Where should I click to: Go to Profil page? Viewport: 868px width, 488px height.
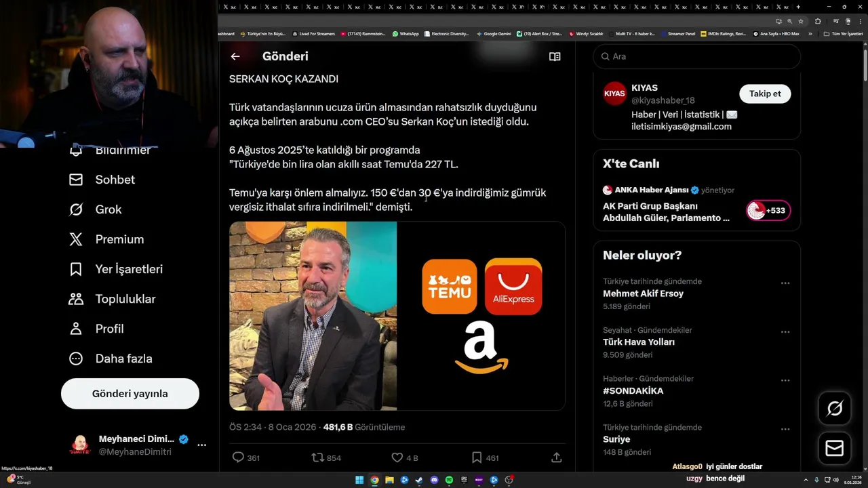pos(96,329)
